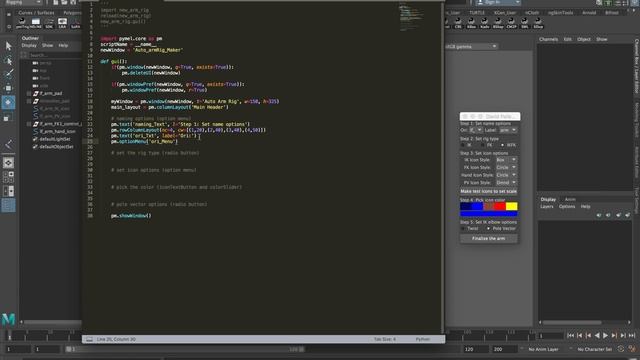The height and width of the screenshot is (360, 640).
Task: Select the FK rig type radio button
Action: (x=483, y=145)
